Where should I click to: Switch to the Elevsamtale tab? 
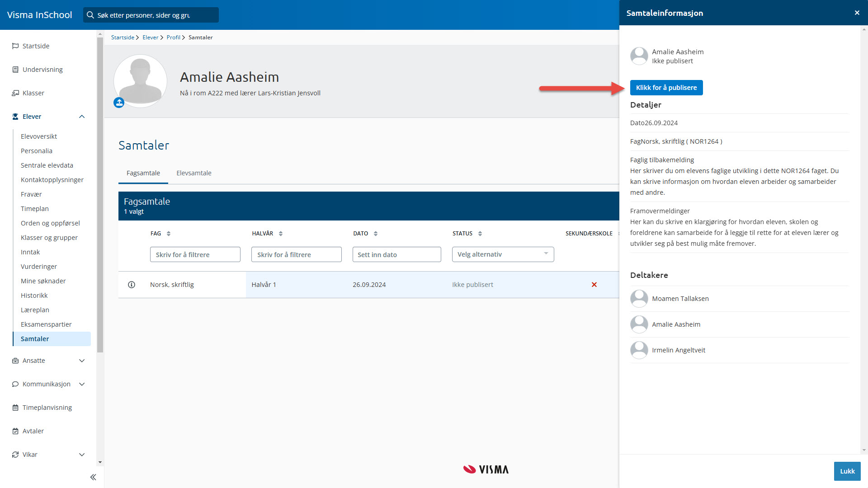193,173
